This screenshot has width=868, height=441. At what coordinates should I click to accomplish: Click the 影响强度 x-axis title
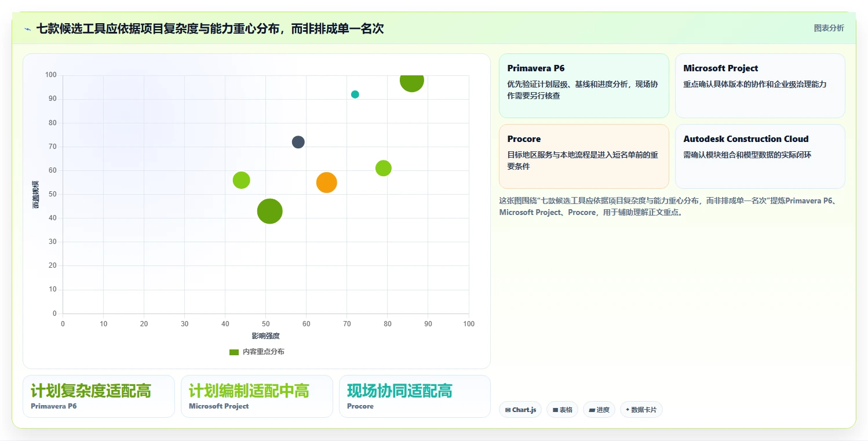266,336
